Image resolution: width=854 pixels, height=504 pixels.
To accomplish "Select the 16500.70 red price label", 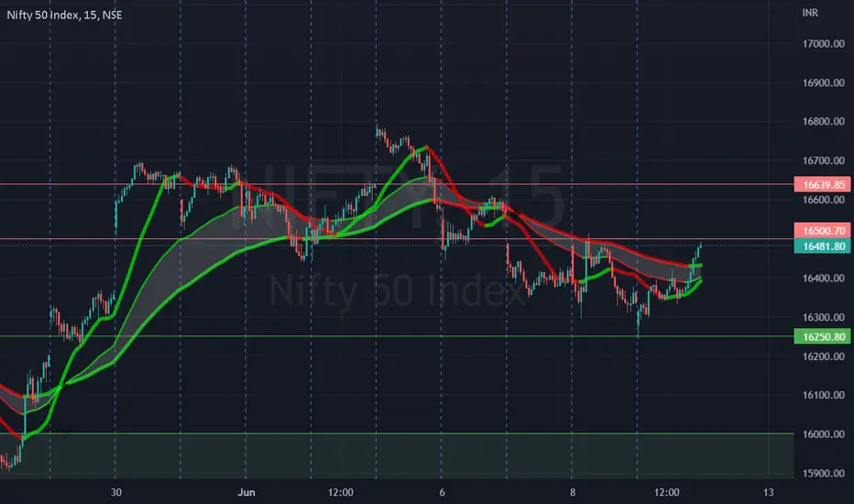I will click(x=823, y=231).
